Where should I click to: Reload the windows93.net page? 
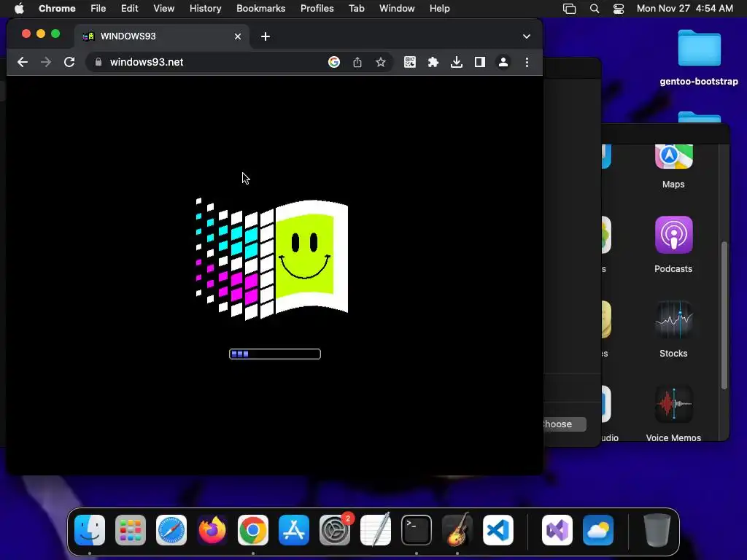point(69,62)
